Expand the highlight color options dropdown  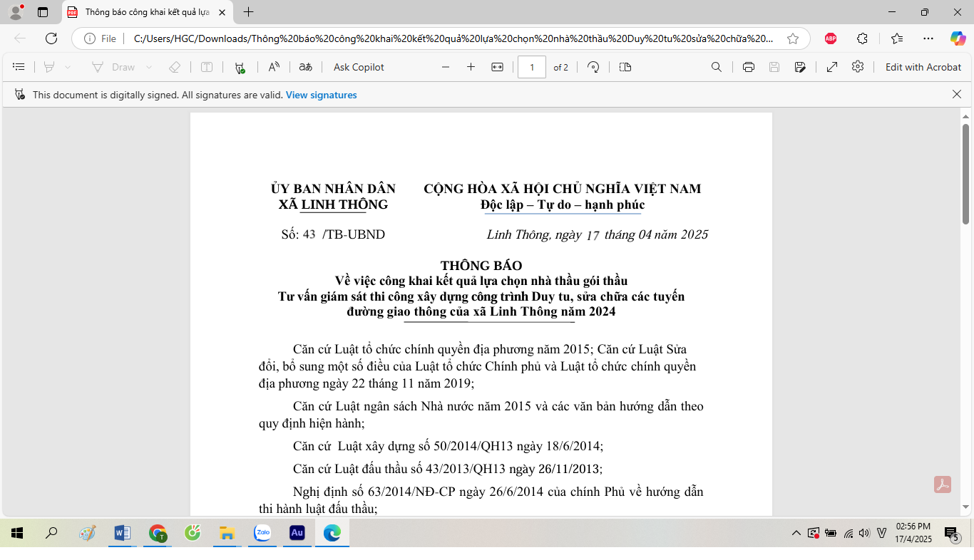68,67
